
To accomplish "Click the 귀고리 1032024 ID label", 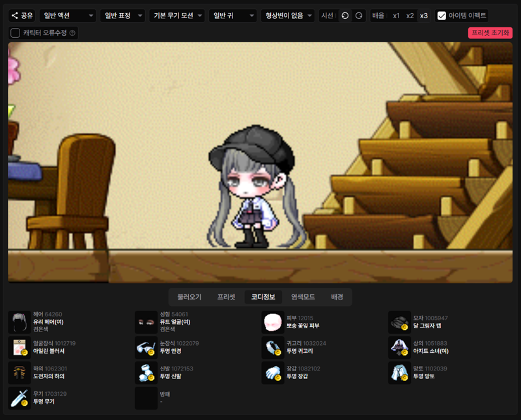I will tap(306, 343).
